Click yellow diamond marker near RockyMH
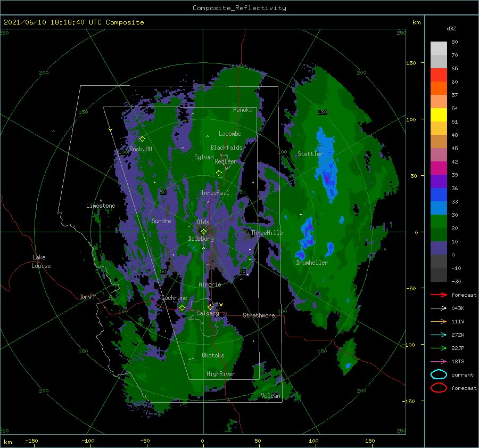 [x=142, y=139]
